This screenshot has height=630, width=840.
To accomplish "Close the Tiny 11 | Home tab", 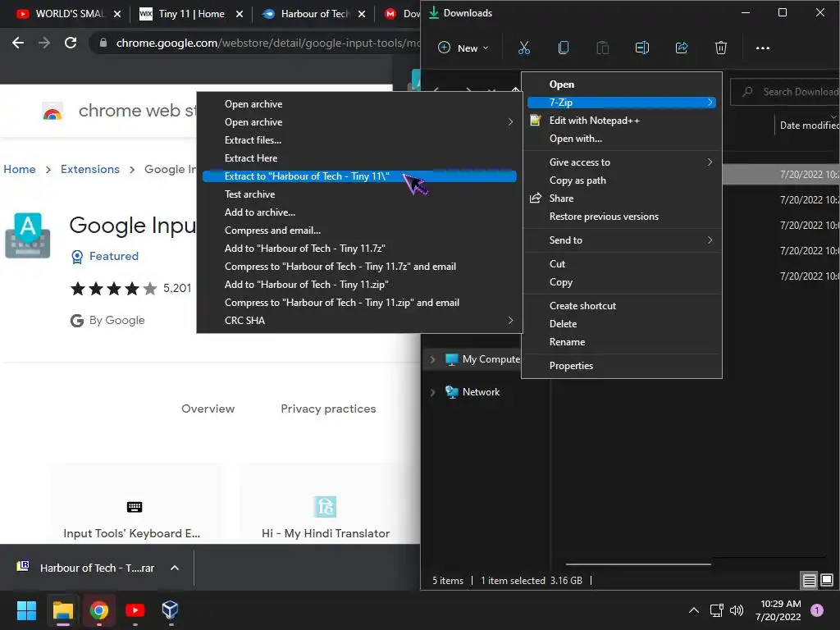I will tap(240, 15).
